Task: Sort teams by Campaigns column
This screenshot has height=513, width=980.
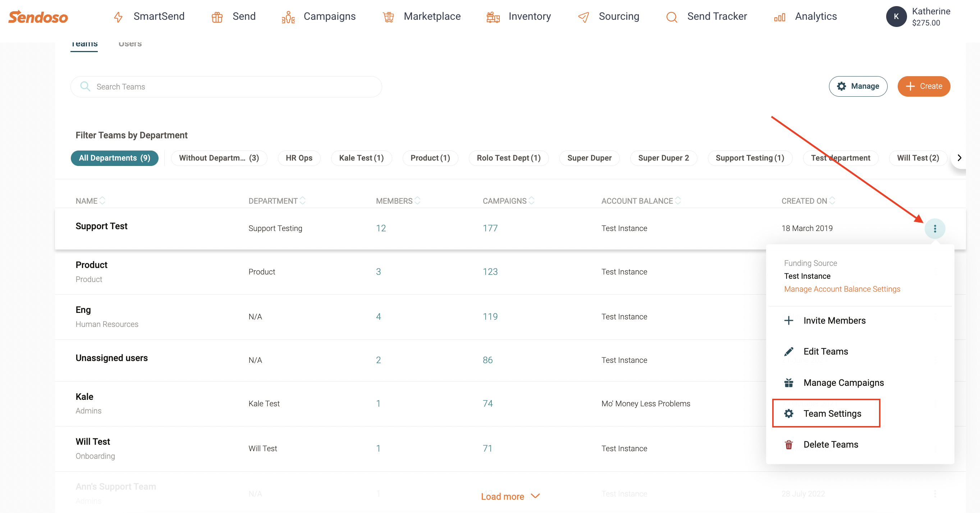Action: pos(509,201)
